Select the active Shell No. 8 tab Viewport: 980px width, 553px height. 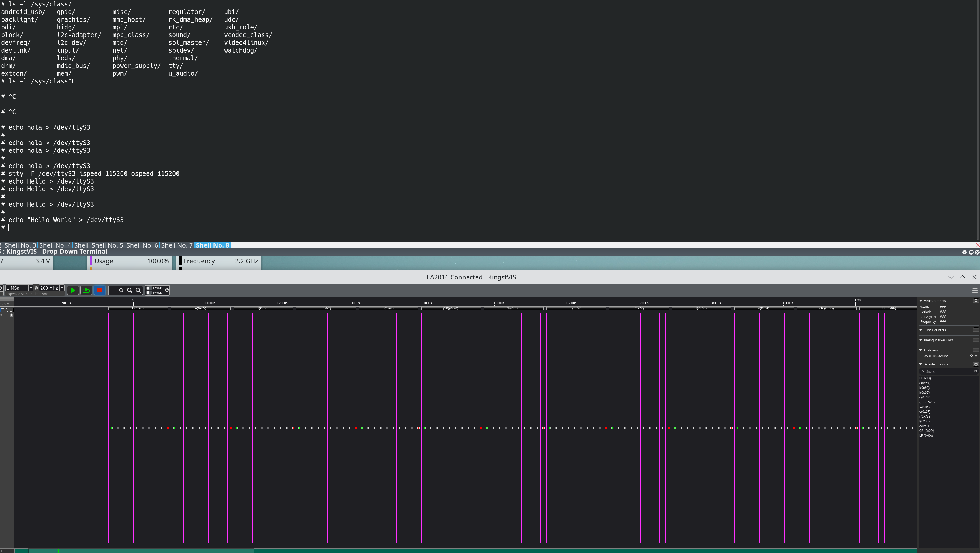coord(212,245)
